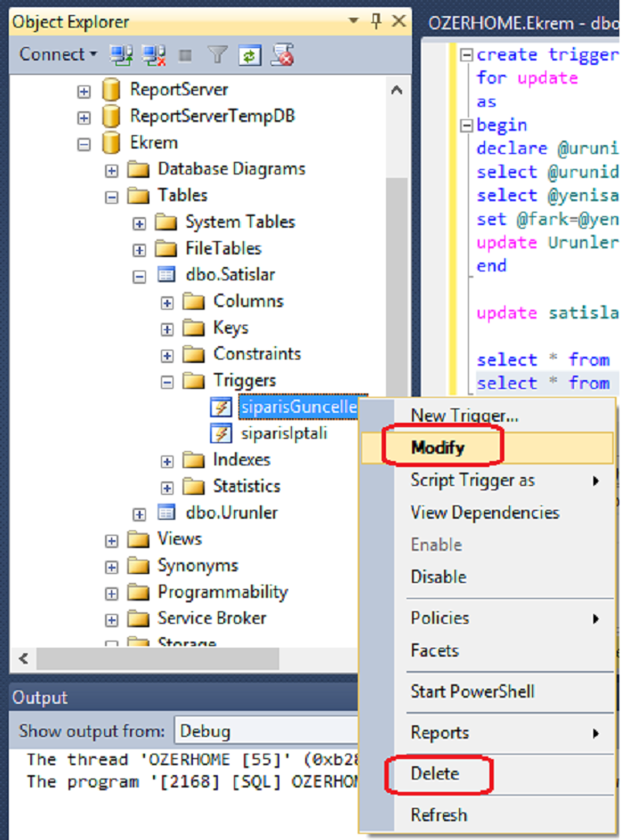Image resolution: width=621 pixels, height=840 pixels.
Task: Select the Programmability folder
Action: coord(222,592)
